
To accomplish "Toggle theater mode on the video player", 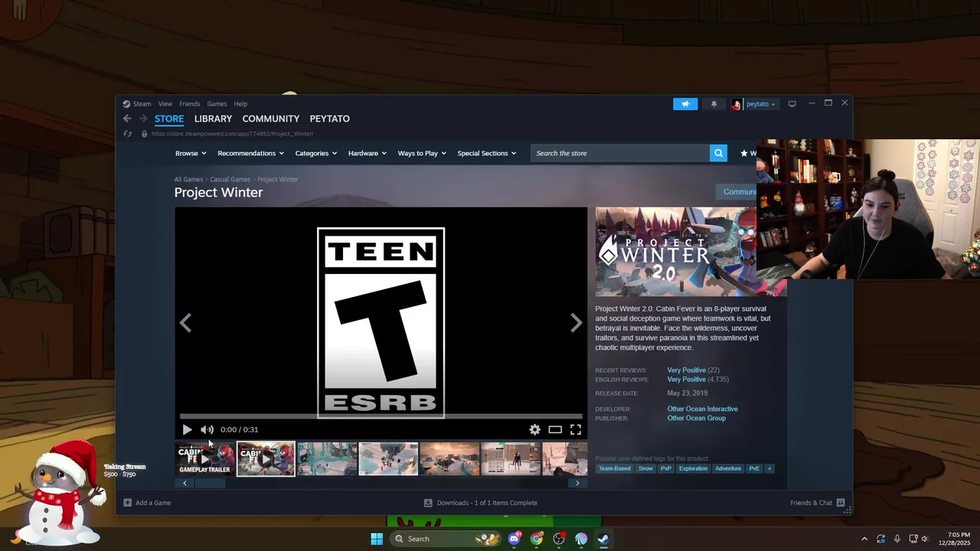I will click(x=555, y=430).
